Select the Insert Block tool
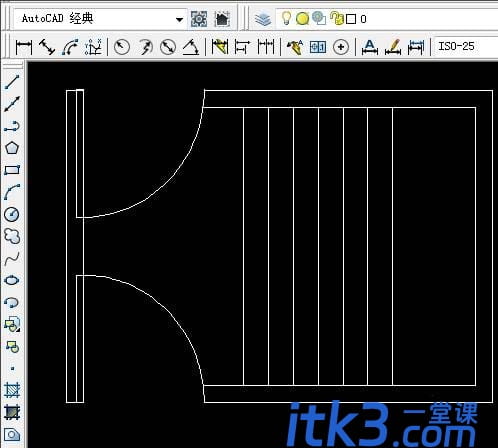 pos(12,324)
